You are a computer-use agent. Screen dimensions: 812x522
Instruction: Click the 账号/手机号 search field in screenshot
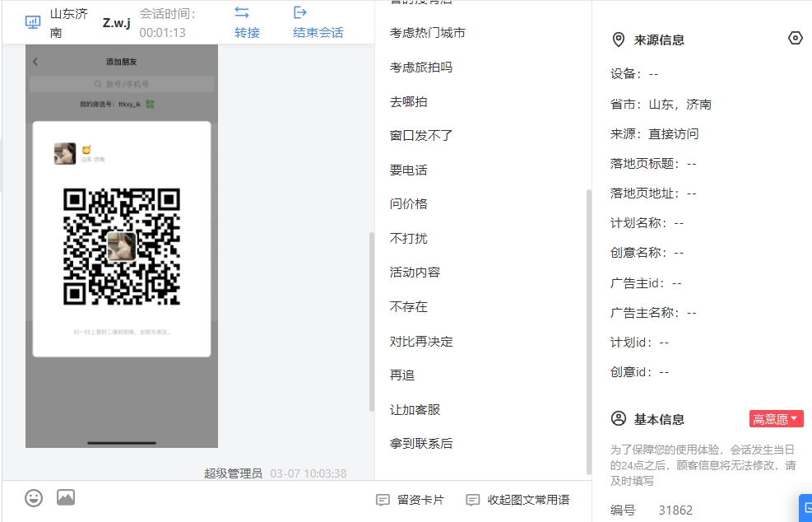tap(122, 84)
